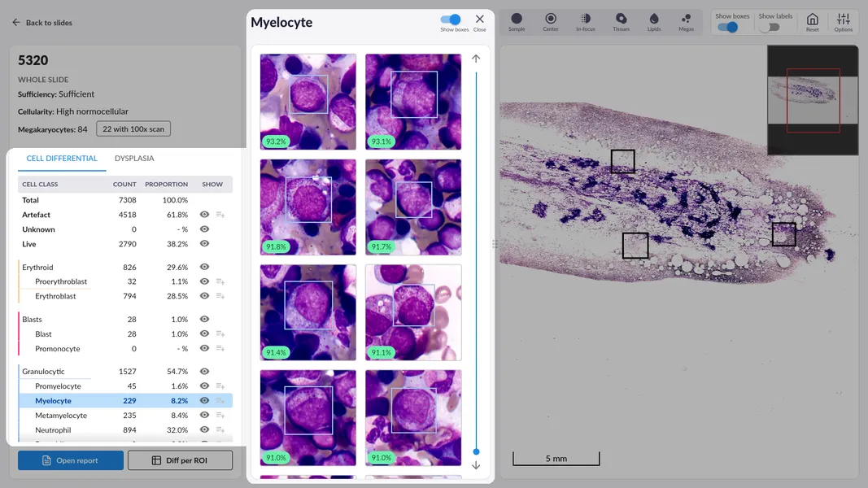Select the Sample view icon

tap(517, 19)
